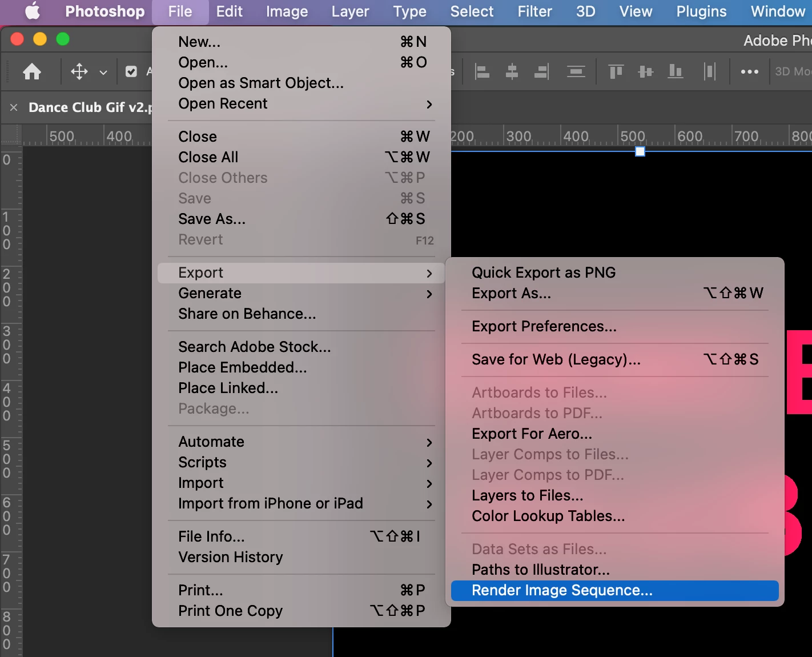Viewport: 812px width, 657px height.
Task: Open the Select menu
Action: pos(472,11)
